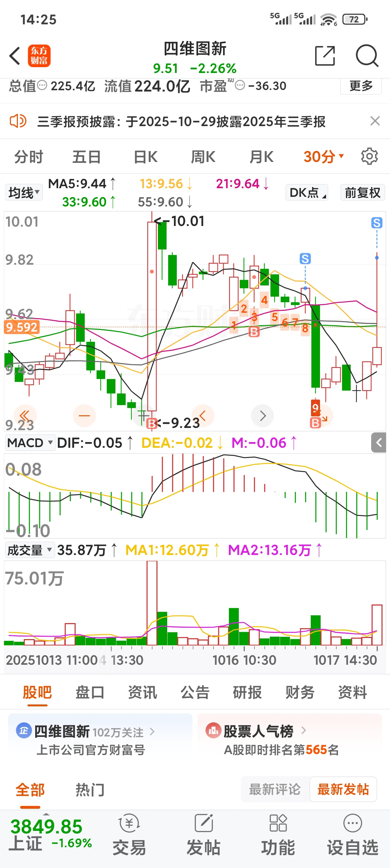Open the search magnifier icon

367,56
